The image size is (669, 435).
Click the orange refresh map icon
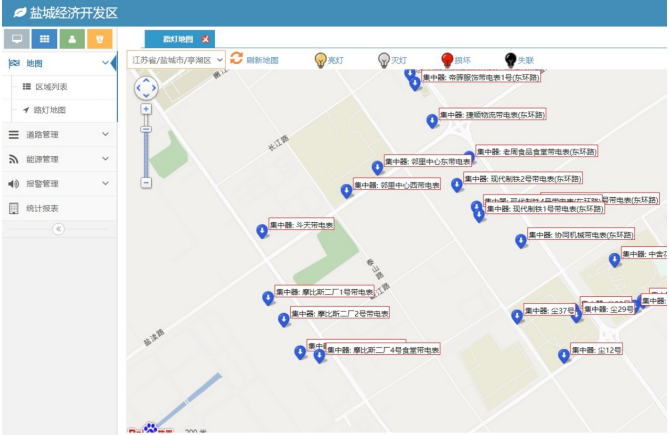[x=237, y=59]
